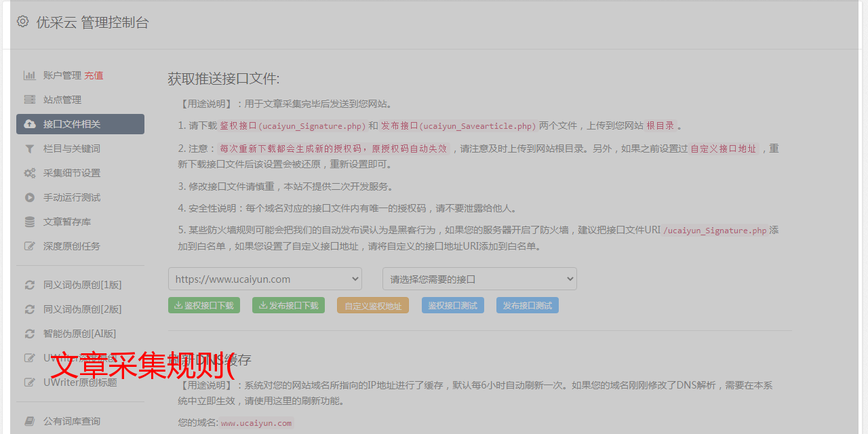Click the green 鉴权接口下载 button
Image resolution: width=868 pixels, height=434 pixels.
[x=204, y=305]
